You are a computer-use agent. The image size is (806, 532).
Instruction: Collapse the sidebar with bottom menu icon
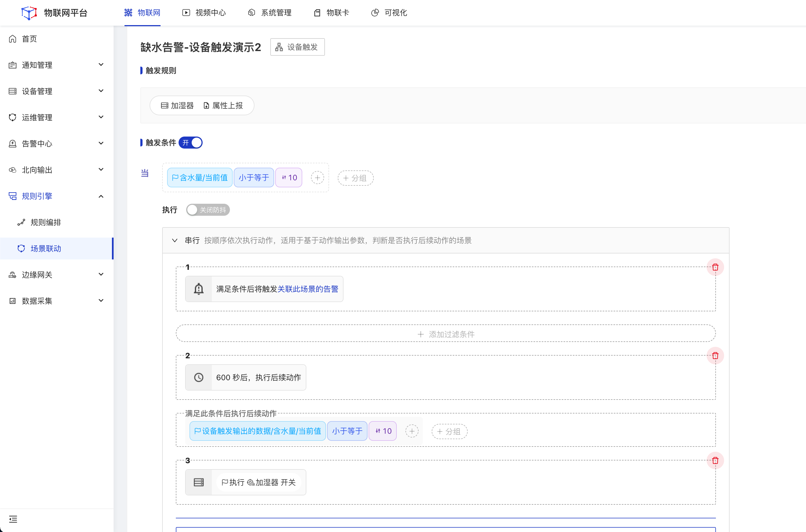[13, 519]
